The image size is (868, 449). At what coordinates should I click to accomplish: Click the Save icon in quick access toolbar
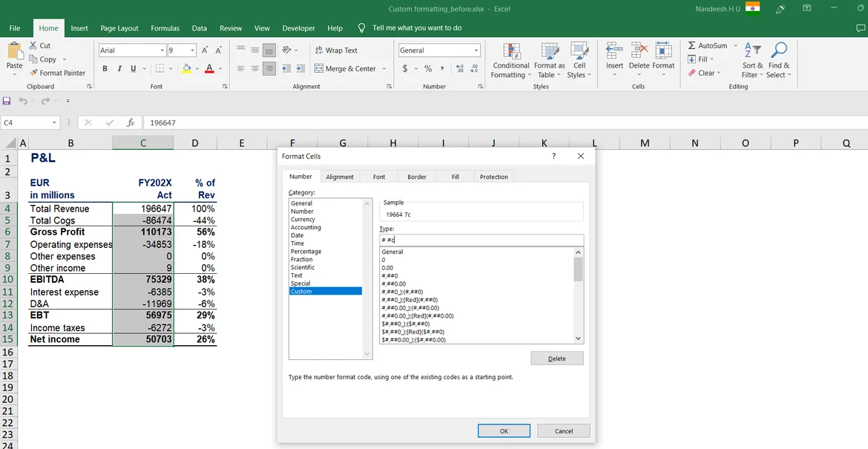[7, 101]
